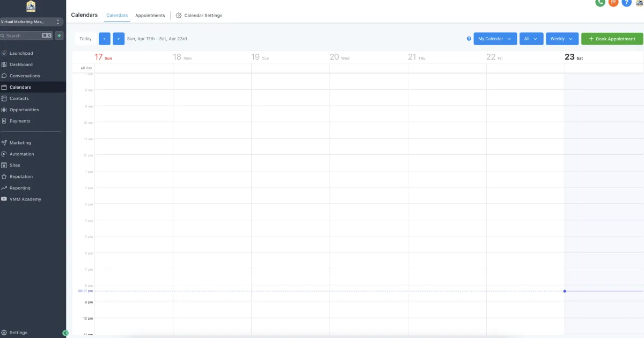Click the Payments icon in sidebar
This screenshot has width=644, height=338.
(4, 121)
